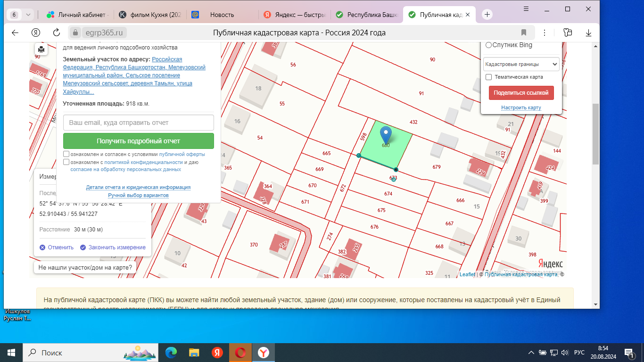Launch Opera from the taskbar
644x362 pixels.
click(240, 353)
